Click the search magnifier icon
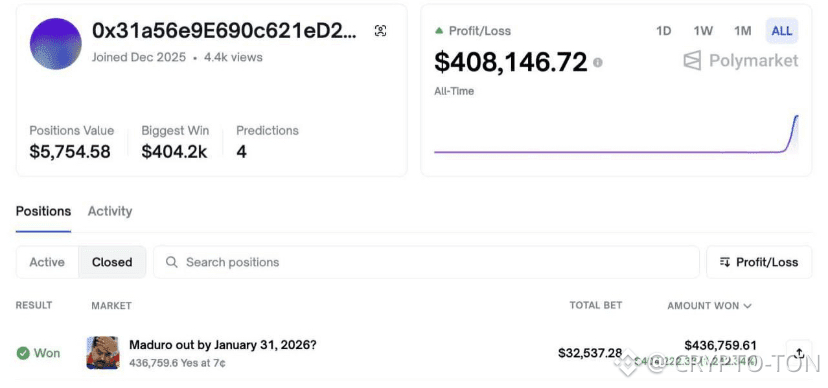 click(172, 262)
